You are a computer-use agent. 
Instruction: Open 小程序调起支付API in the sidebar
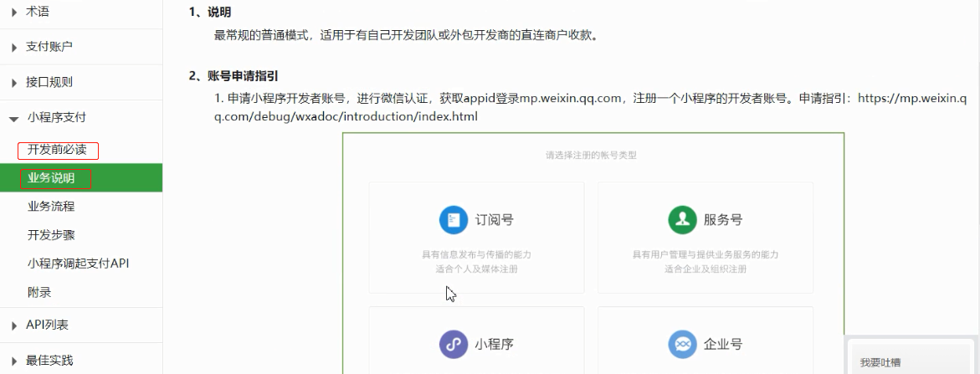coord(78,264)
